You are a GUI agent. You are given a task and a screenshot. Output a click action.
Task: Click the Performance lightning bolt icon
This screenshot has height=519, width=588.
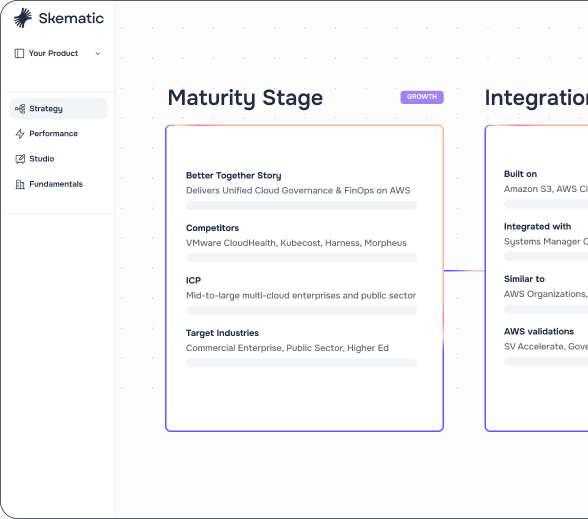[20, 134]
